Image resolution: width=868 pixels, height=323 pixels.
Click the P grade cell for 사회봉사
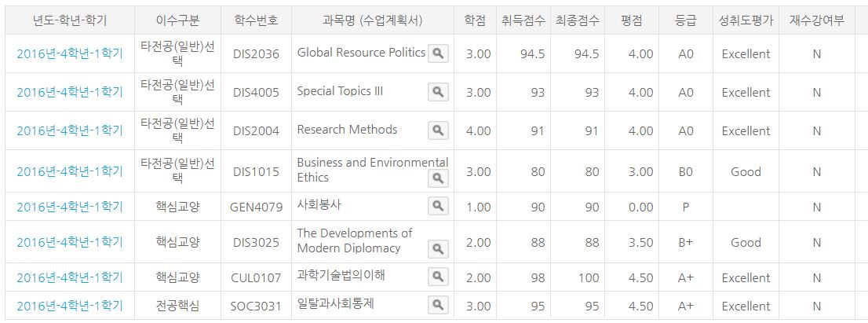[x=686, y=207]
